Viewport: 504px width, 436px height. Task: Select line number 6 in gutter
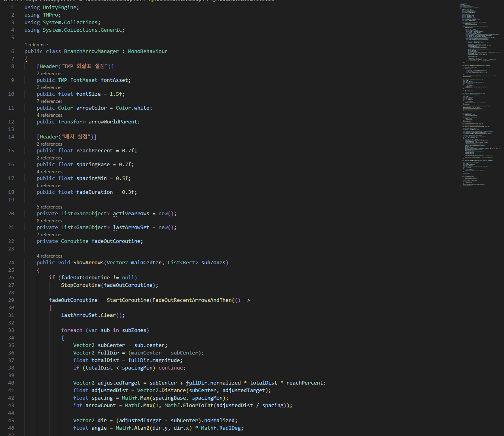[x=13, y=51]
